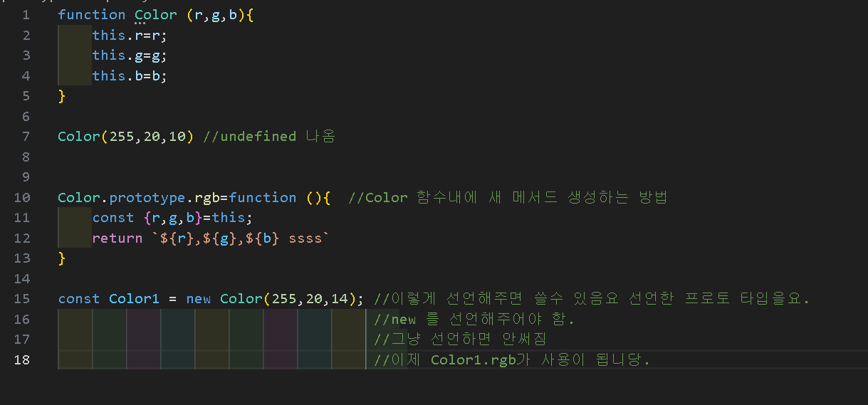Image resolution: width=868 pixels, height=405 pixels.
Task: Click 'this.b=b;' statement on line 4
Action: (130, 75)
